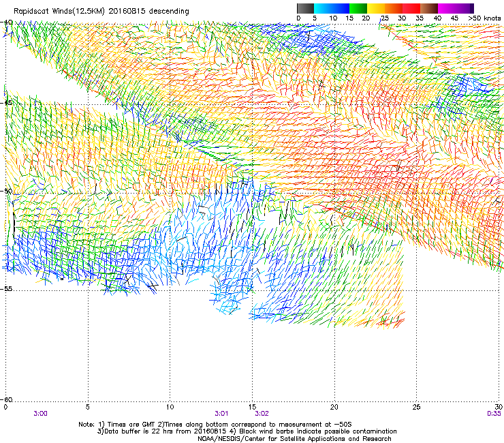Viewport: 504px width, 443px height.
Task: Click the '35' label under the color bar
Action: [x=419, y=18]
